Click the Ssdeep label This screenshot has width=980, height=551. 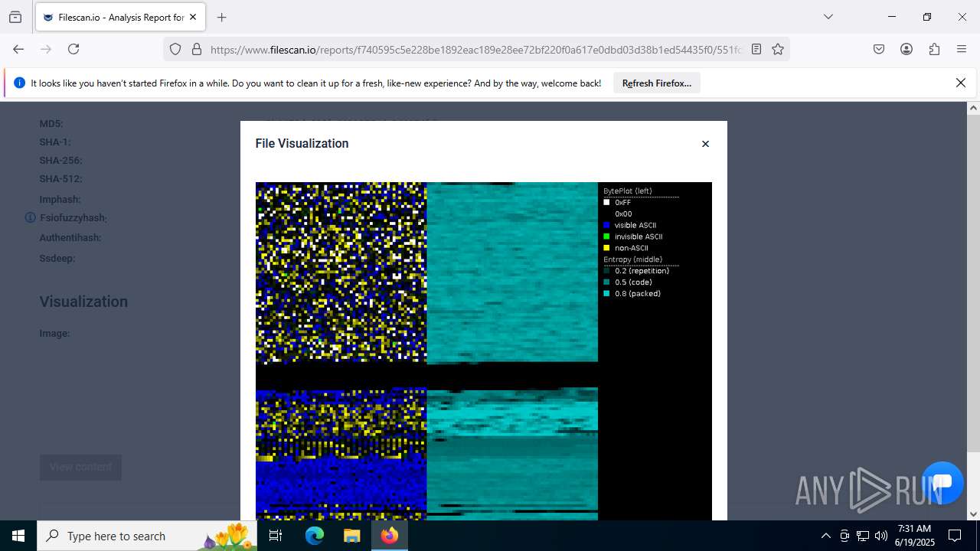click(x=57, y=258)
